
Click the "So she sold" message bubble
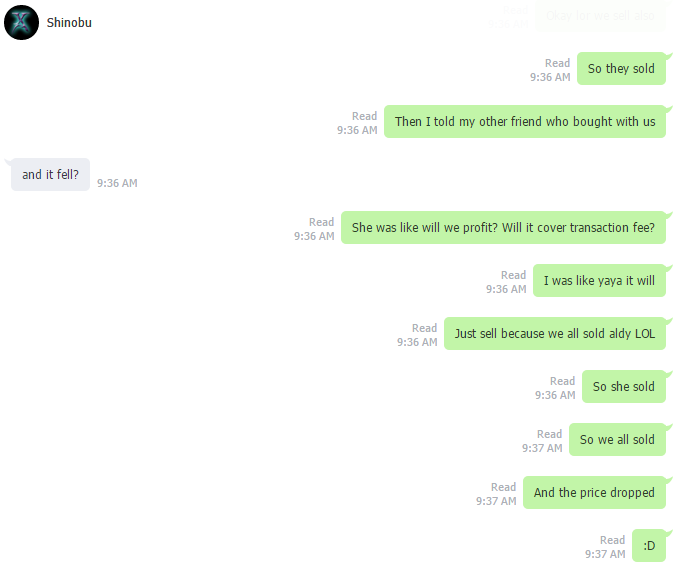(624, 387)
